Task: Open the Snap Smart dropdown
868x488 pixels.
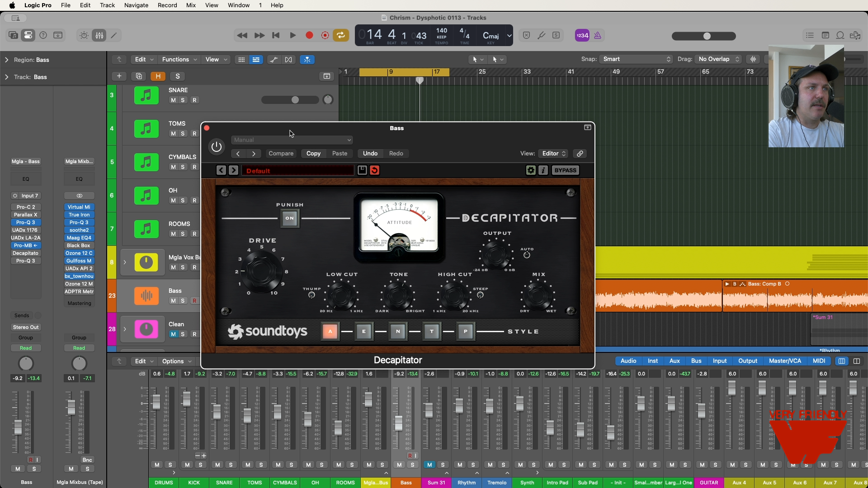Action: pyautogui.click(x=636, y=59)
